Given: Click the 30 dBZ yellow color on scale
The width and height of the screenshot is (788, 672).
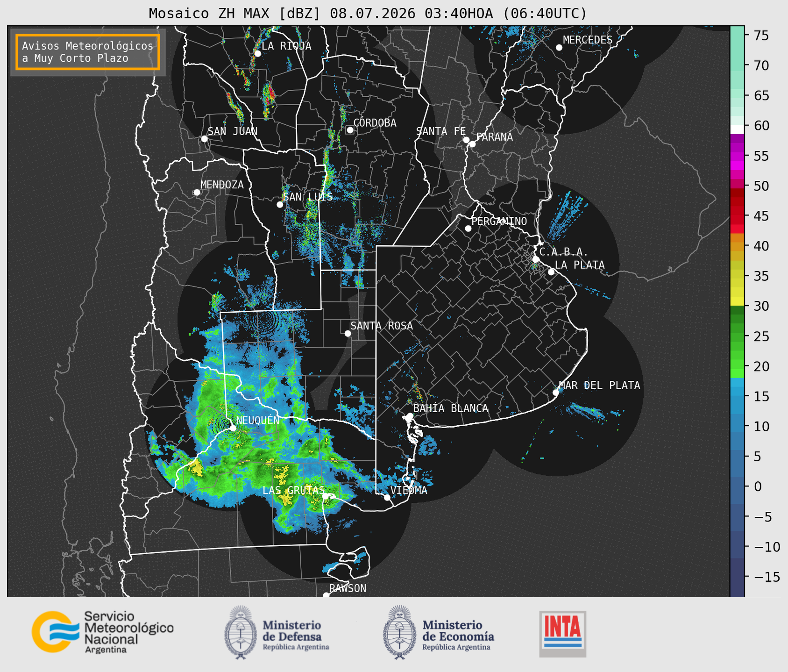Looking at the screenshot, I should tap(737, 301).
